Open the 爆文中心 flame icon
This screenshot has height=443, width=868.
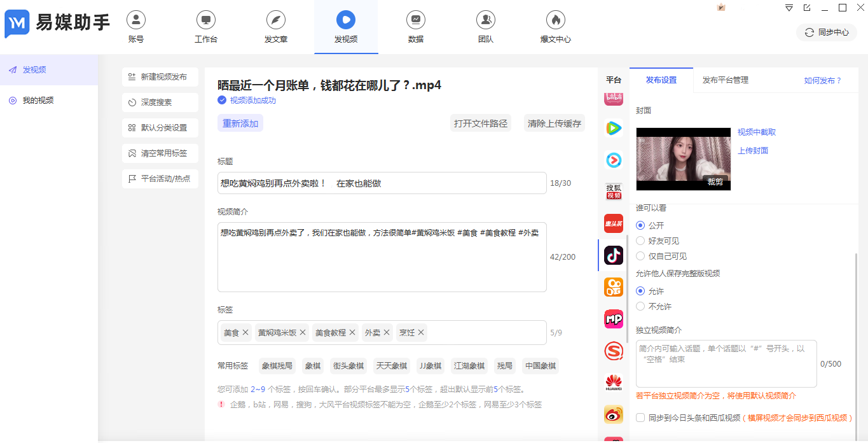(555, 20)
